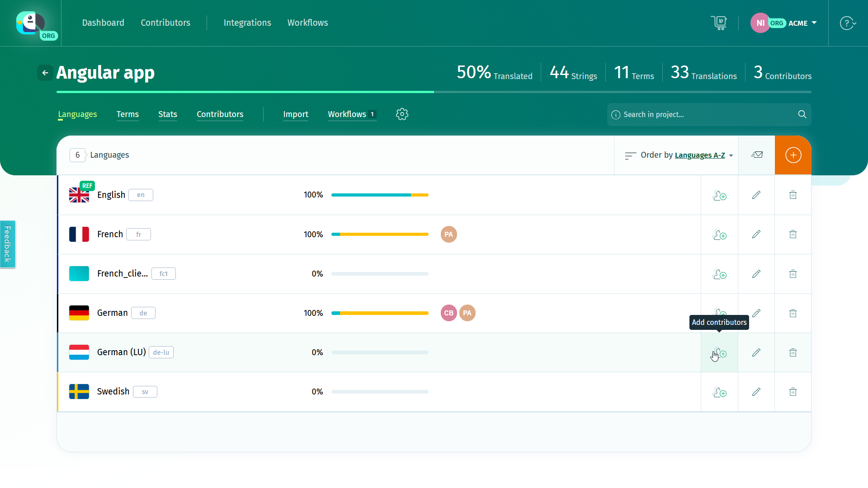Open project settings gear icon
Viewport: 868px width, 488px height.
pyautogui.click(x=402, y=114)
